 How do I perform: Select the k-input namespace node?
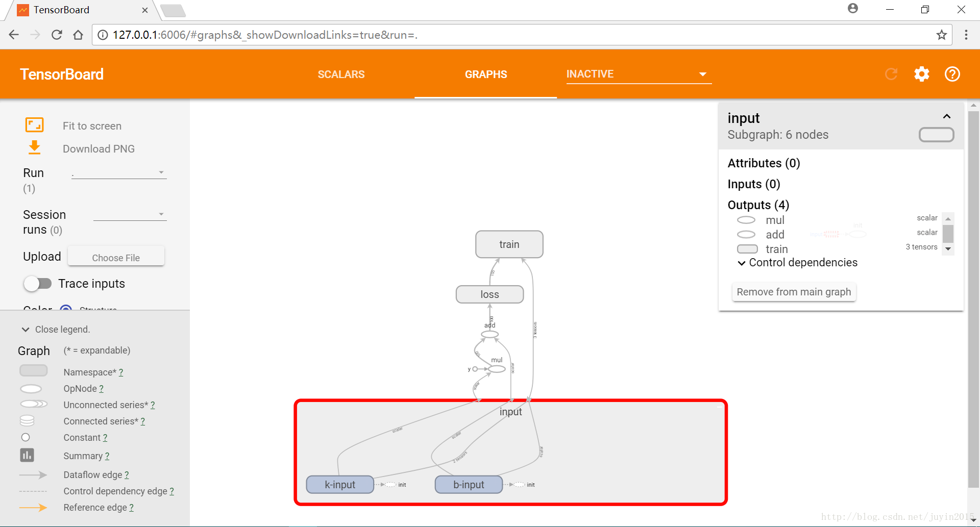(340, 484)
